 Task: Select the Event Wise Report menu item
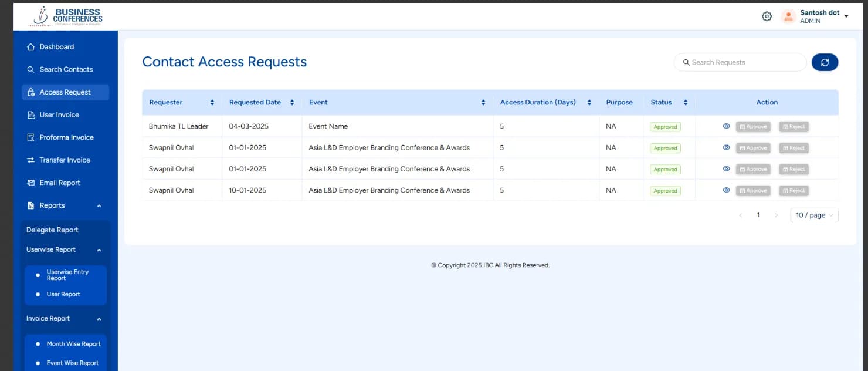(x=73, y=363)
